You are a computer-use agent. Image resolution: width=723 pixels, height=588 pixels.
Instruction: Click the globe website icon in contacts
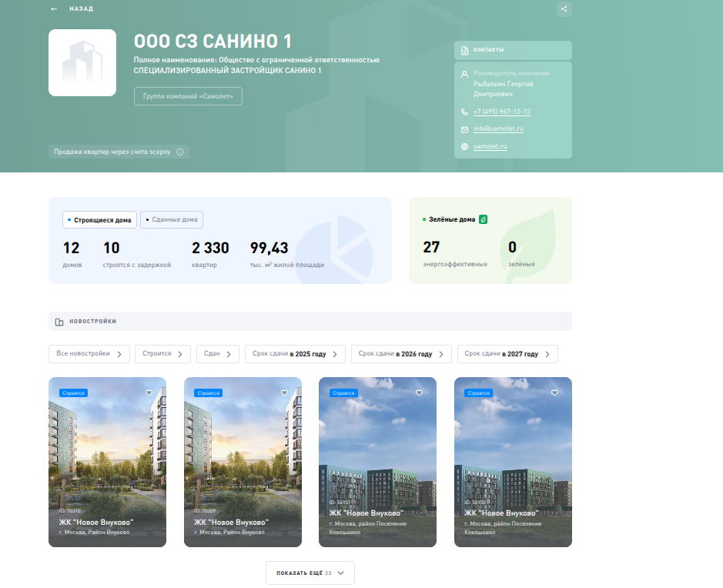464,147
